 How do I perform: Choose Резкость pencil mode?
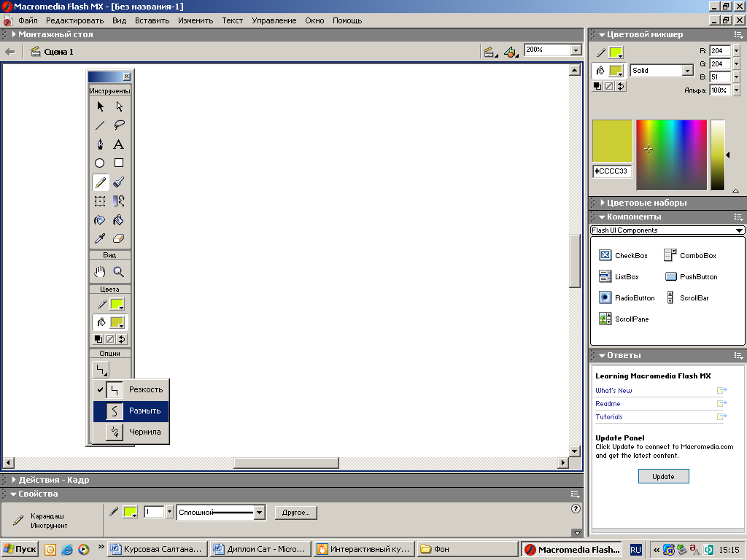[x=131, y=389]
